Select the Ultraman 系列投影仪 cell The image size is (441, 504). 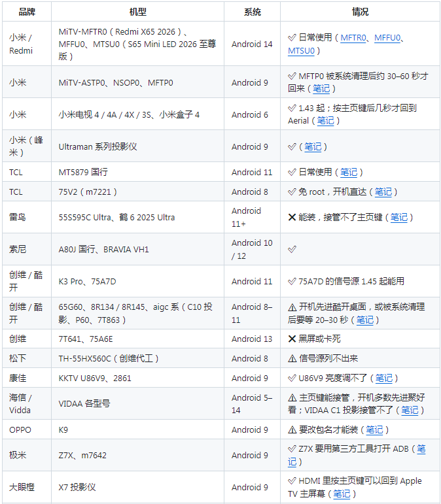click(x=137, y=146)
